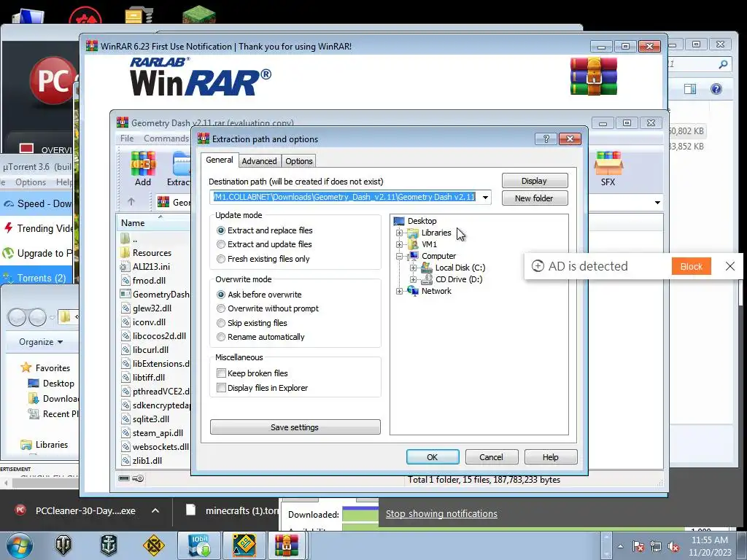The image size is (747, 560).
Task: Click the Downloaded progress bar in uTorrent
Action: tap(360, 515)
